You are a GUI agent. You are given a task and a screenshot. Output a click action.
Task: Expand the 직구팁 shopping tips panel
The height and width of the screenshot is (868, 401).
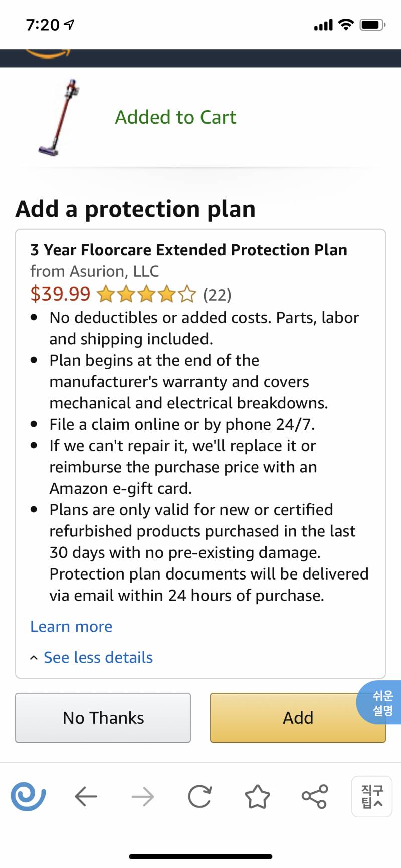pos(372,796)
